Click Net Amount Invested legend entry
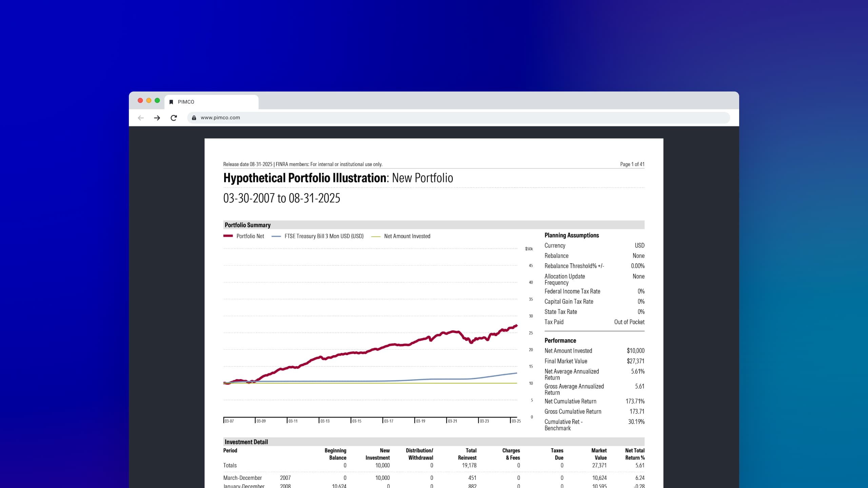 point(407,236)
